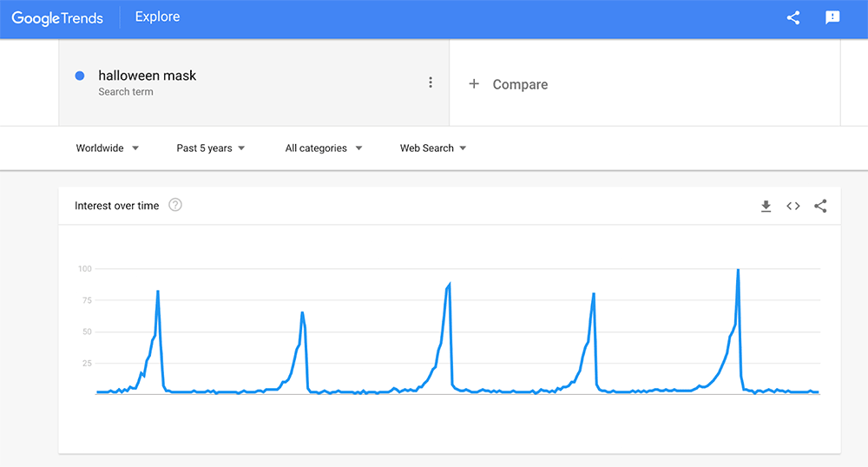Open the Worldwide region dropdown
The width and height of the screenshot is (868, 467).
(108, 148)
